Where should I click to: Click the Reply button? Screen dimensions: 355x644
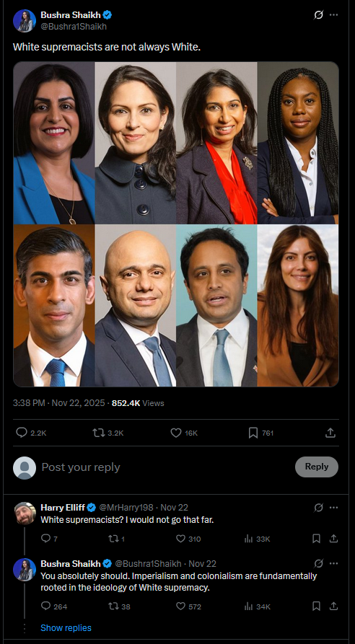[316, 467]
